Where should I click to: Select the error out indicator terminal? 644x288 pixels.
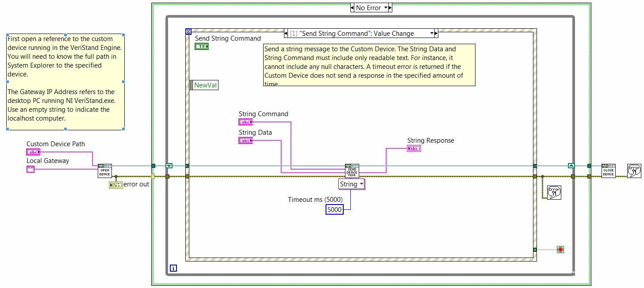pyautogui.click(x=115, y=185)
